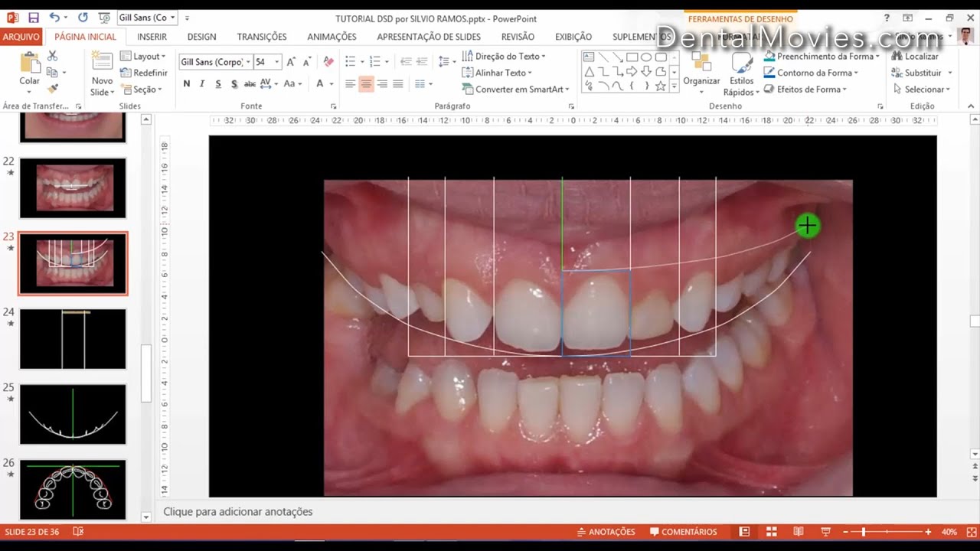Open the font size dropdown showing 54

click(277, 62)
